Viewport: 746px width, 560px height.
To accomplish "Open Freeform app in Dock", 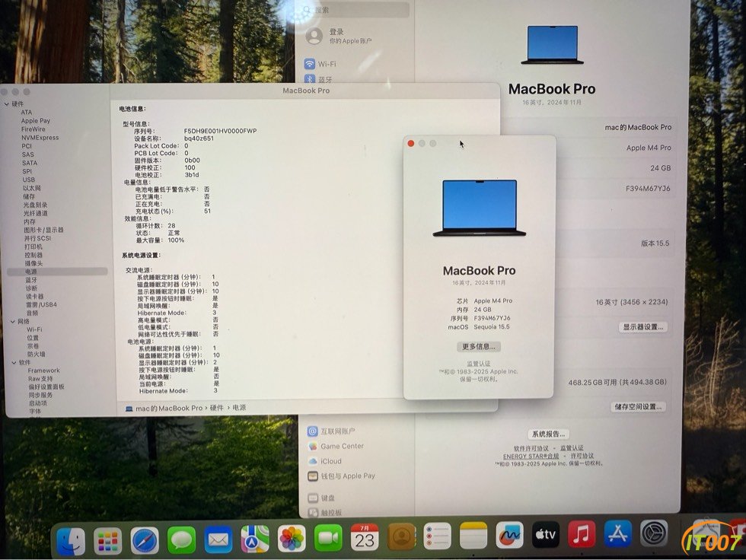I will point(509,535).
